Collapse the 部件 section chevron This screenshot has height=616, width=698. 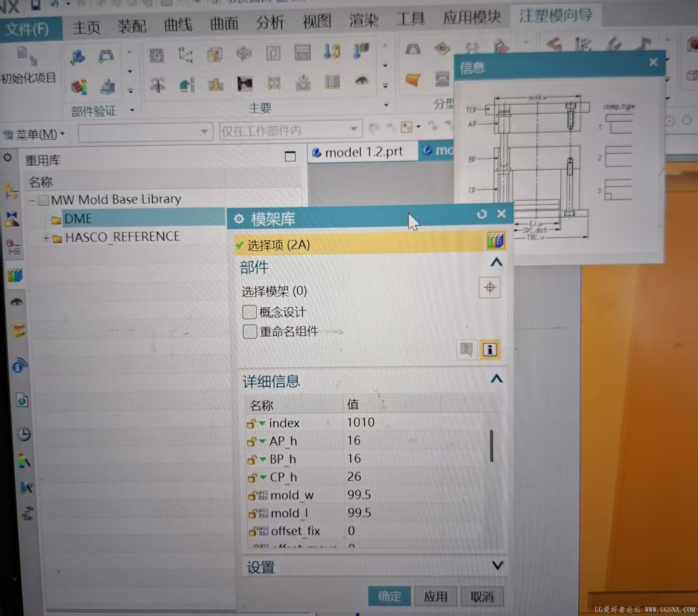point(496,262)
